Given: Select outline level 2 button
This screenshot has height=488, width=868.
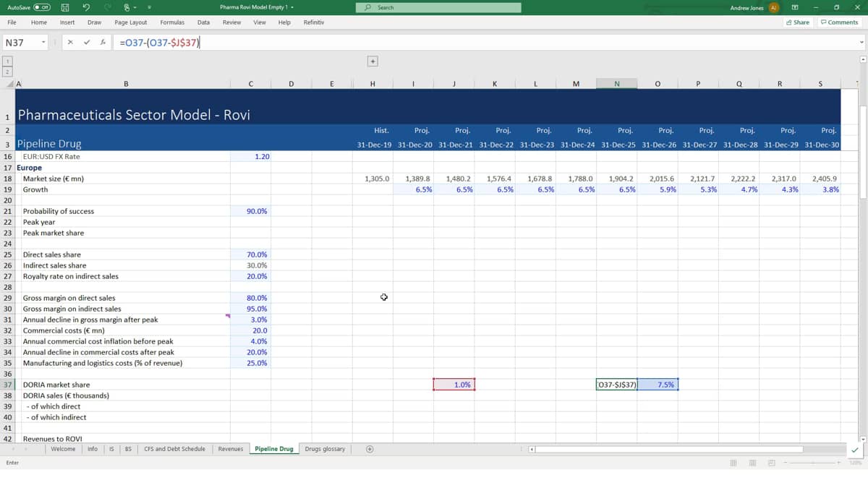Looking at the screenshot, I should pyautogui.click(x=7, y=72).
